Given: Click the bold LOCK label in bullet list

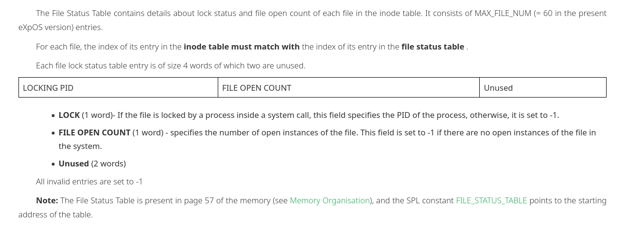Looking at the screenshot, I should tap(69, 115).
